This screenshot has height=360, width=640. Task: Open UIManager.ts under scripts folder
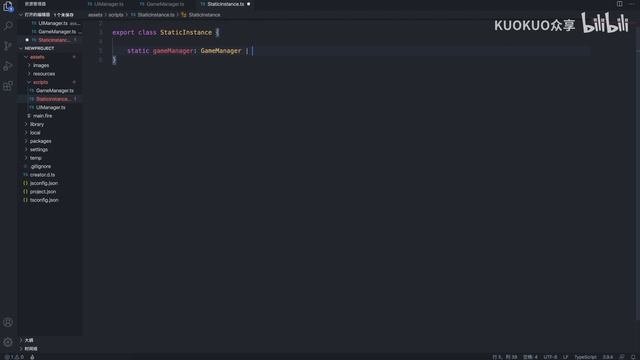51,108
